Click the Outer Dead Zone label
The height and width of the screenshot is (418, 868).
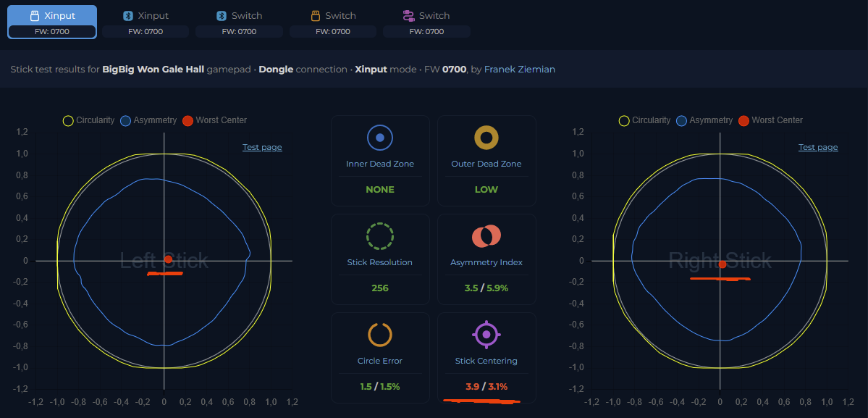tap(486, 164)
